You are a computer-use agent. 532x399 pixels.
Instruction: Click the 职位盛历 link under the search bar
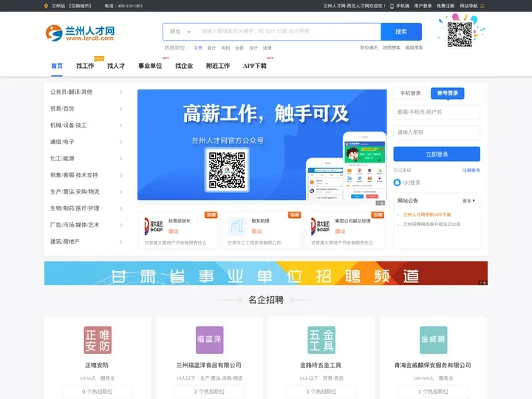(369, 47)
